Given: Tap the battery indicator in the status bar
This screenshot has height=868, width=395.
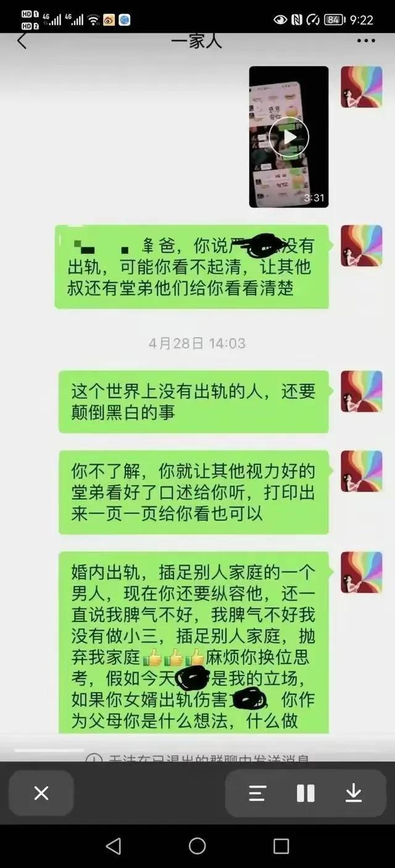Looking at the screenshot, I should tap(334, 20).
